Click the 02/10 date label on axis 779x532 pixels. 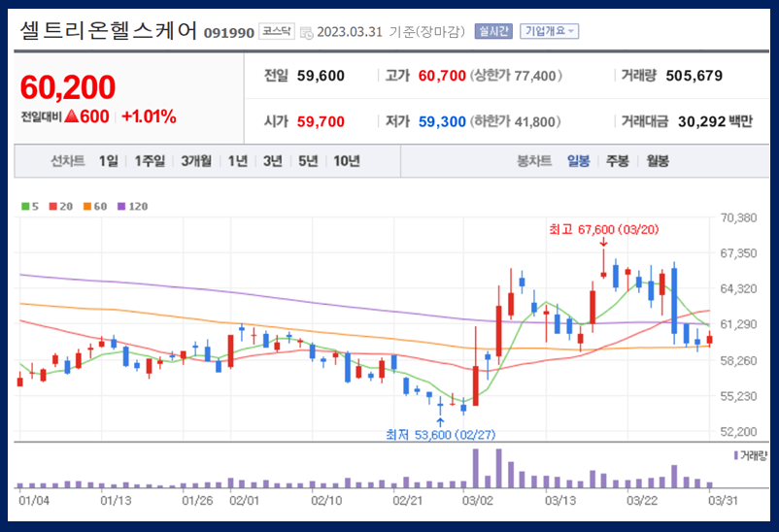pyautogui.click(x=326, y=500)
